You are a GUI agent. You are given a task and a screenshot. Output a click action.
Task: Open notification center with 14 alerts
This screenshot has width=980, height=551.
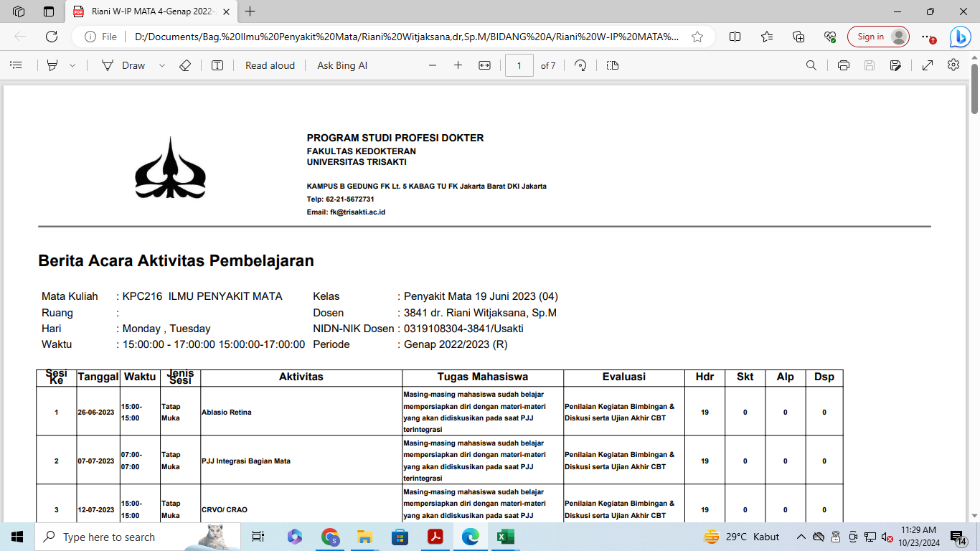click(x=958, y=537)
